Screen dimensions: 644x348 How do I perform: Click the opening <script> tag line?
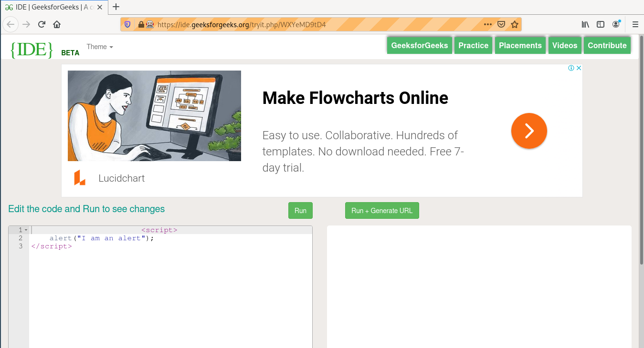pos(159,230)
